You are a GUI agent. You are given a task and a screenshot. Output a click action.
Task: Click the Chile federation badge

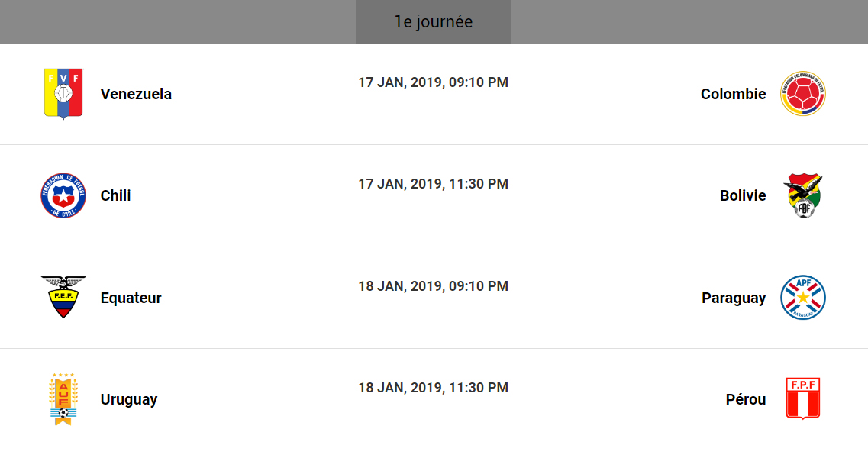63,196
